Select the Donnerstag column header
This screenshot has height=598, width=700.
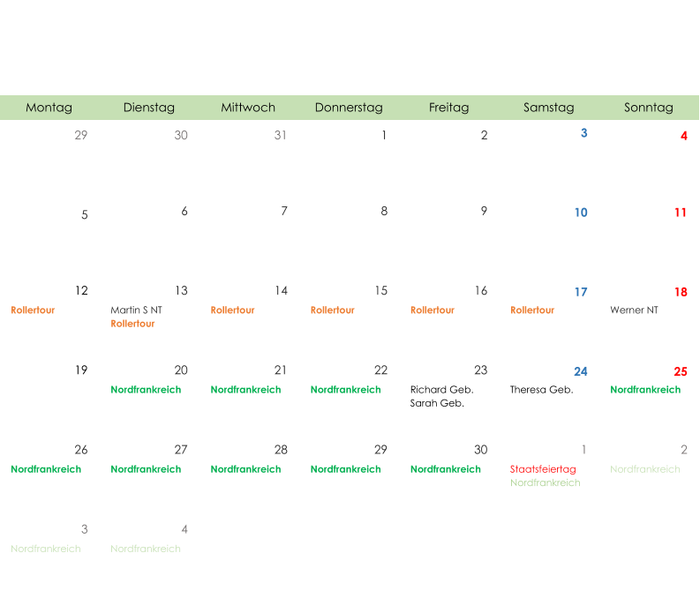tap(349, 108)
